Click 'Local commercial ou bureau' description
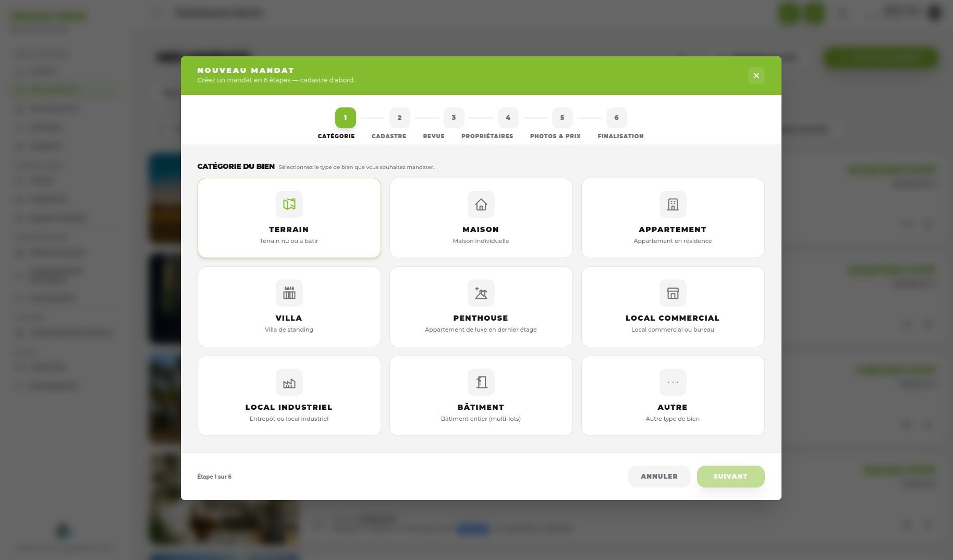 pyautogui.click(x=673, y=330)
